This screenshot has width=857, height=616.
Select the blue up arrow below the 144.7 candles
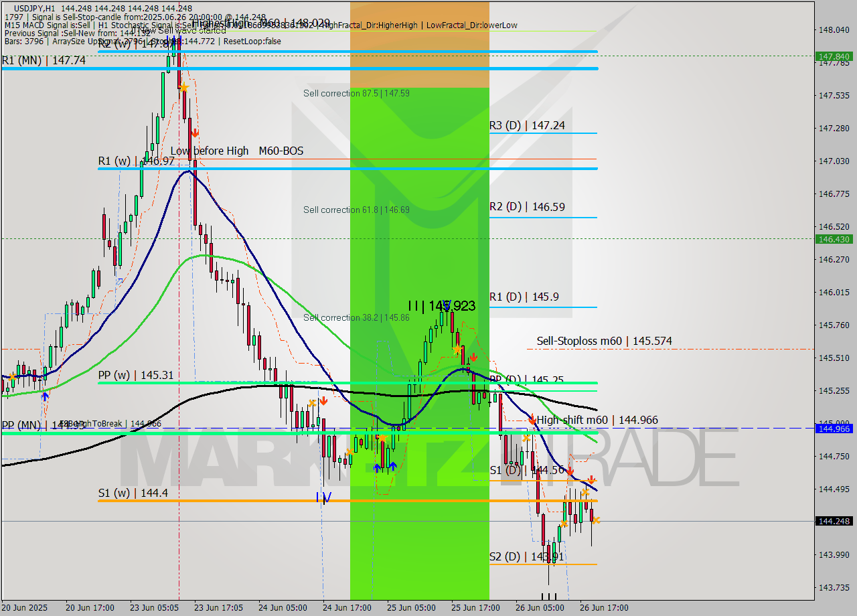click(x=393, y=467)
